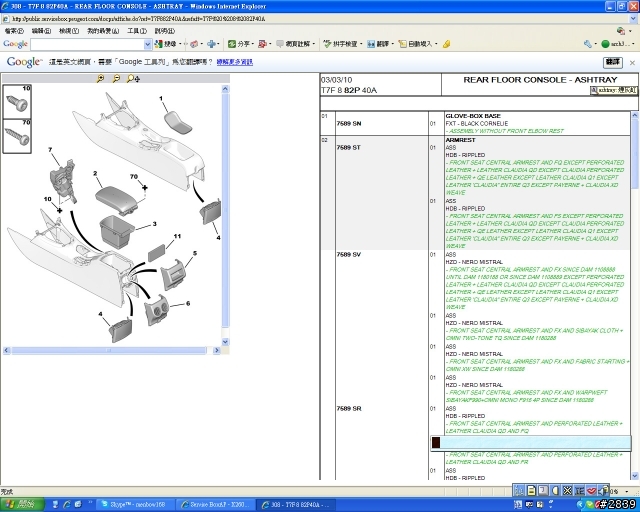The width and height of the screenshot is (640, 512).
Task: Click the 翻譯 button in translate bar
Action: tap(613, 62)
